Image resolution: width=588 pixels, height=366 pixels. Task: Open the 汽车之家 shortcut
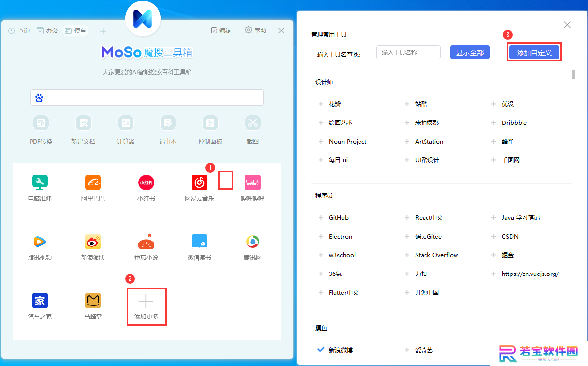point(40,301)
